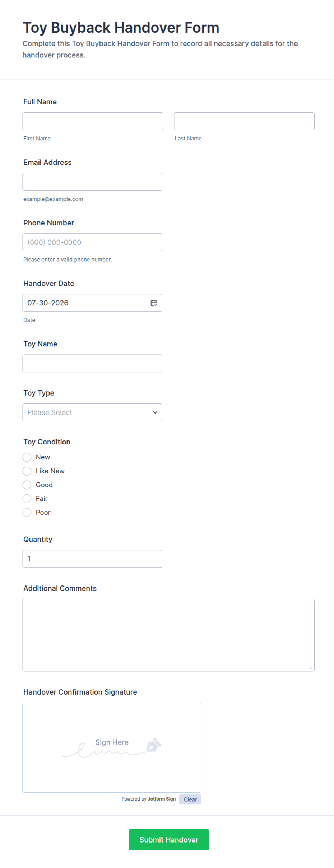Pick the Poor condition radio button
The width and height of the screenshot is (334, 868).
point(27,513)
